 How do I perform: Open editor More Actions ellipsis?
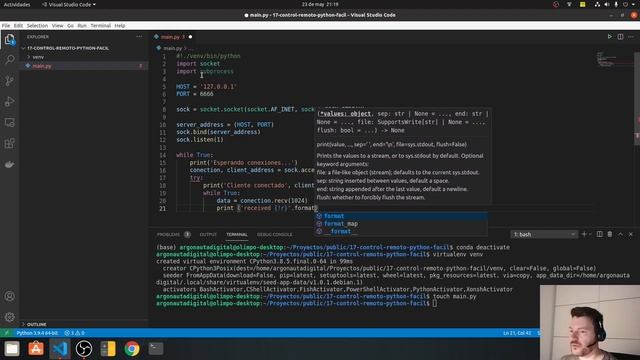631,37
